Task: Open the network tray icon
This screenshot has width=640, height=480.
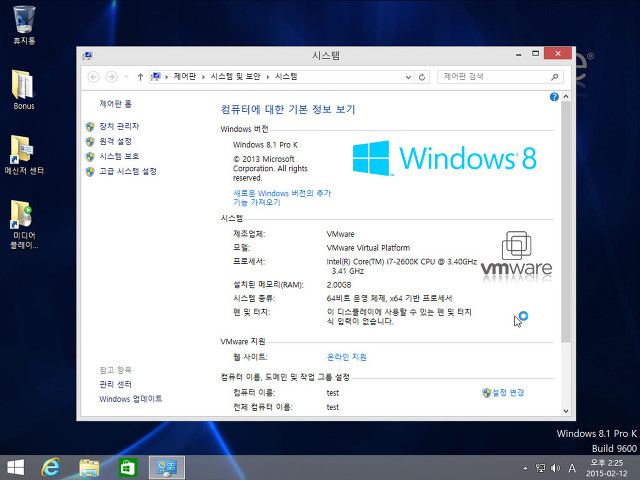Action: click(x=540, y=468)
